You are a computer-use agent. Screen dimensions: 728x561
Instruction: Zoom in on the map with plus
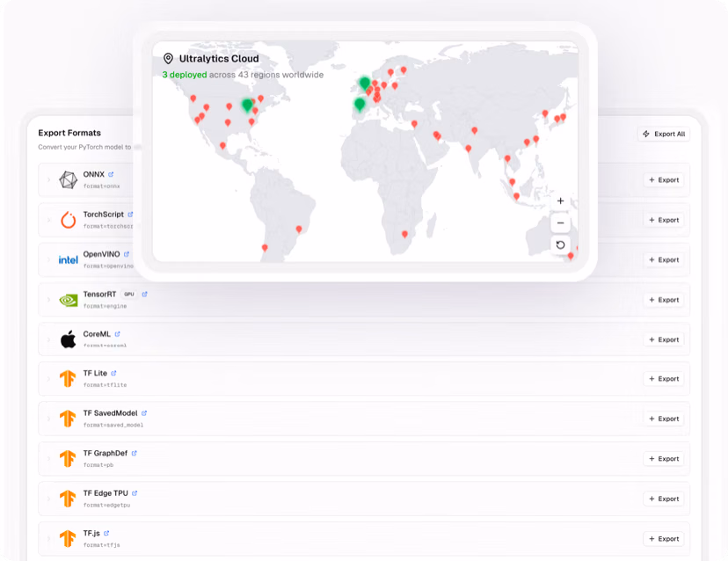point(560,201)
